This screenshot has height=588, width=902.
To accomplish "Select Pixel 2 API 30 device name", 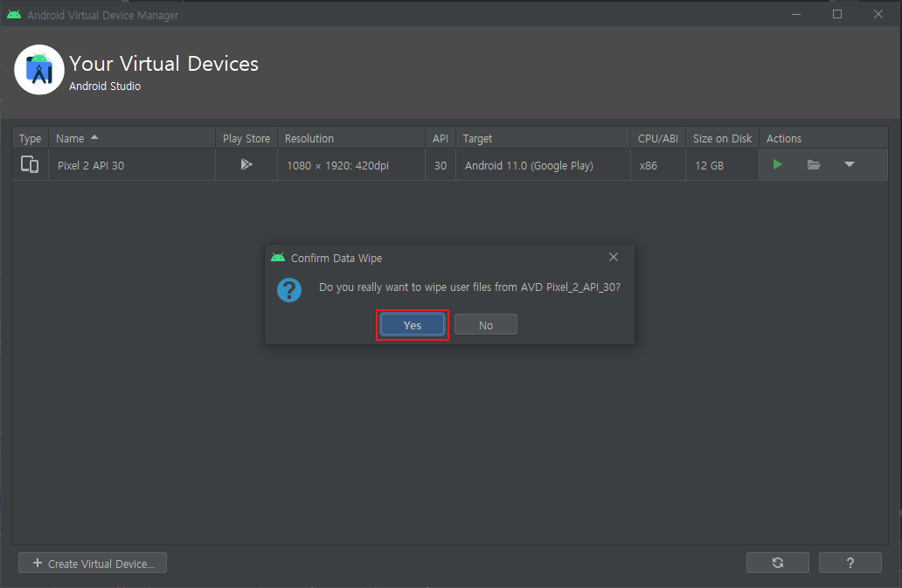I will (x=91, y=165).
